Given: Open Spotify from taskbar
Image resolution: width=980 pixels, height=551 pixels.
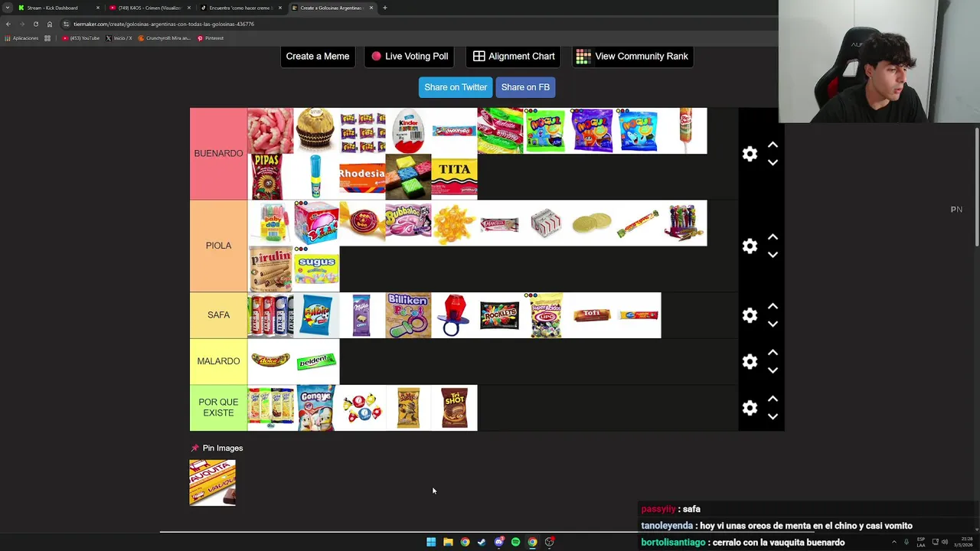Looking at the screenshot, I should [515, 542].
